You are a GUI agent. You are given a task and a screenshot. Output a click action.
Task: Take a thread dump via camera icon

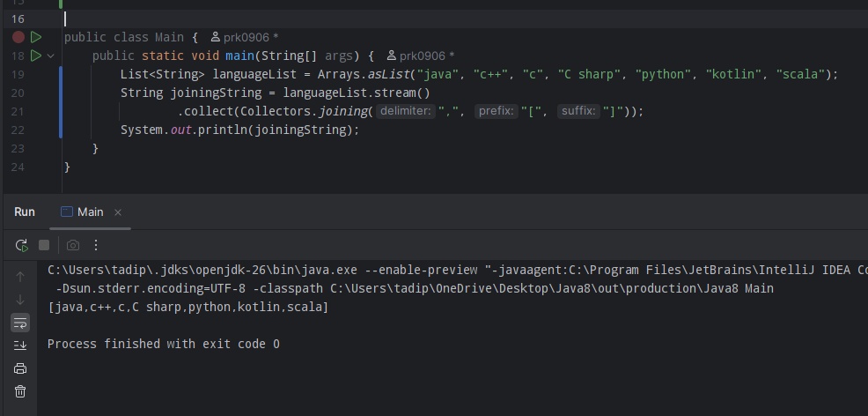coord(72,245)
